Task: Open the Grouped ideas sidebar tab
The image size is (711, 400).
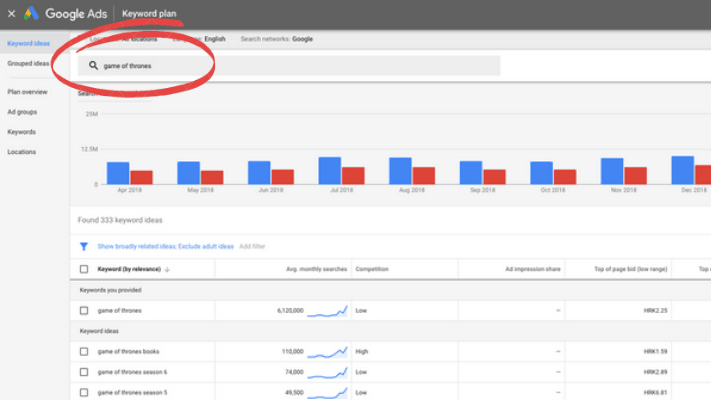Action: point(28,63)
